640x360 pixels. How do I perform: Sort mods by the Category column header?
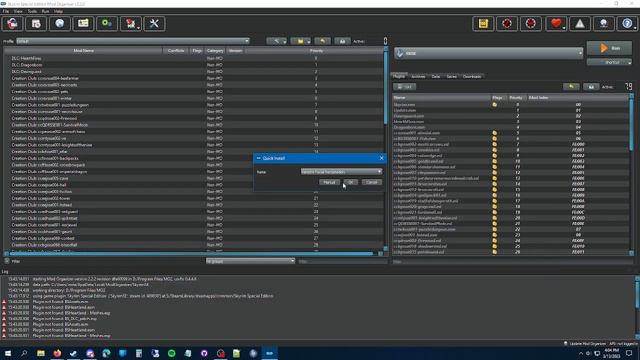click(215, 51)
